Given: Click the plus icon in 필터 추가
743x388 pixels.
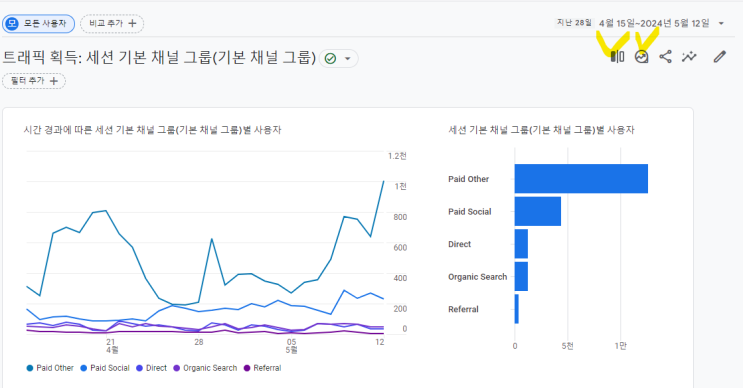Looking at the screenshot, I should coord(54,81).
